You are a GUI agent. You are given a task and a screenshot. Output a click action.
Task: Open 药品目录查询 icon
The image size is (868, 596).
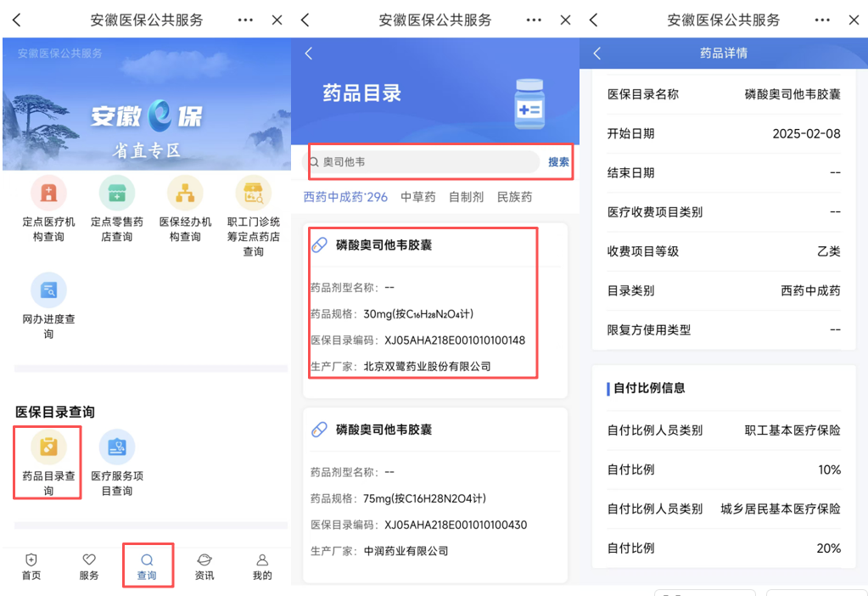pyautogui.click(x=48, y=447)
